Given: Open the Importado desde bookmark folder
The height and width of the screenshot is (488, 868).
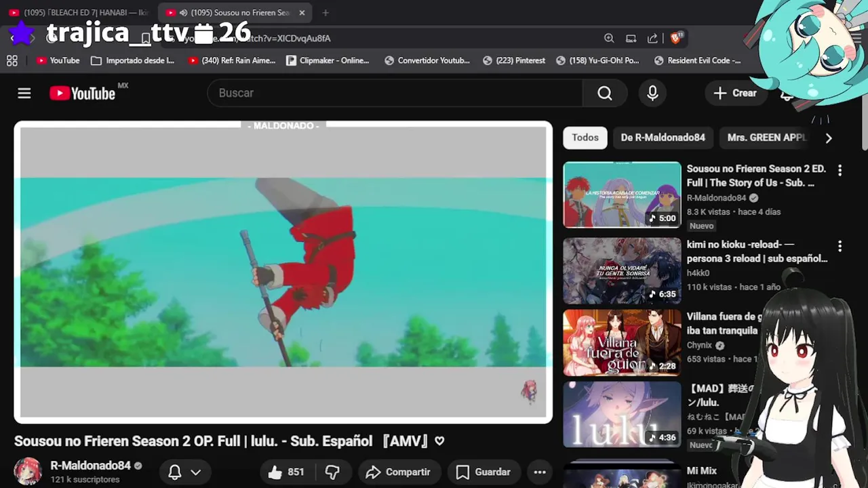Looking at the screenshot, I should pyautogui.click(x=132, y=60).
